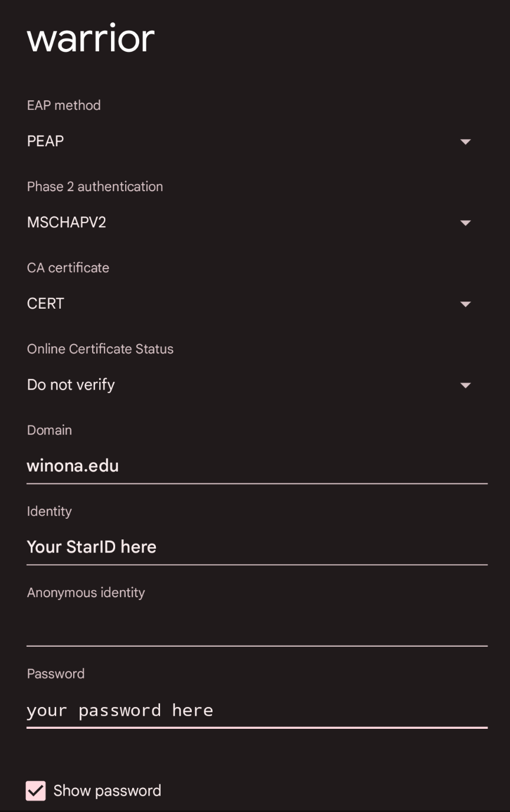
Task: Click the "Anonymous identity" label
Action: (x=86, y=592)
